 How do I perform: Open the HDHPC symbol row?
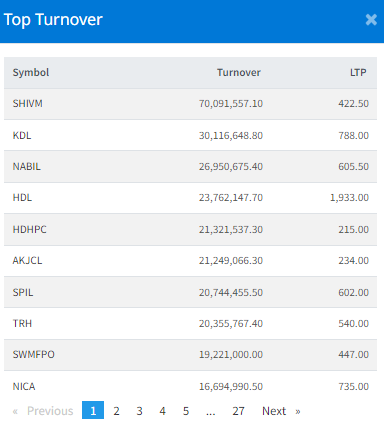[190, 229]
